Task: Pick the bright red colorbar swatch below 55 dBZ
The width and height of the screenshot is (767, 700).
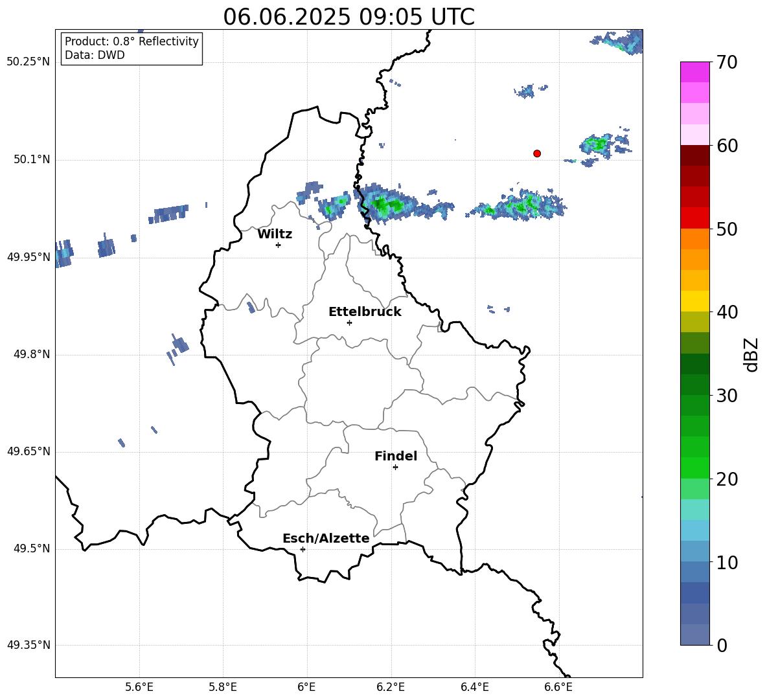Action: [x=694, y=218]
